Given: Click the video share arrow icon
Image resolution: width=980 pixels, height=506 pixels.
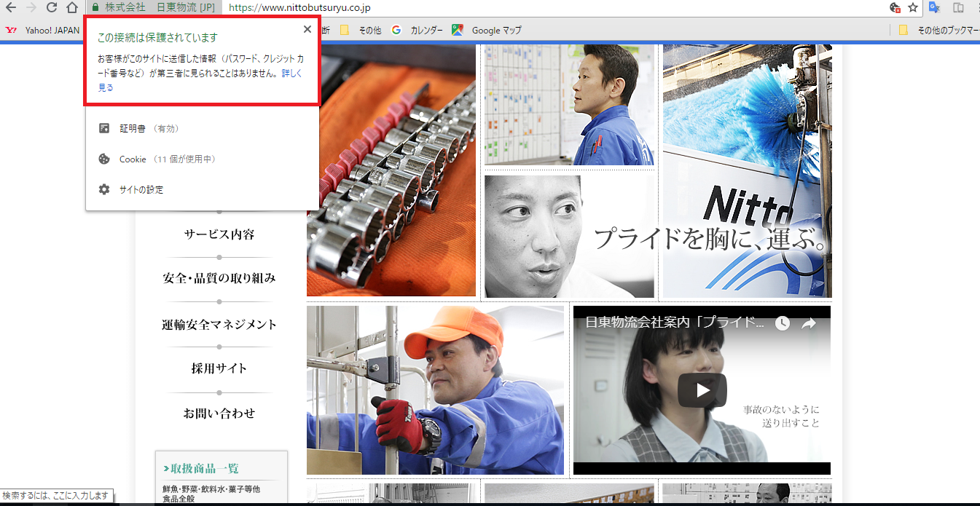Looking at the screenshot, I should [809, 323].
